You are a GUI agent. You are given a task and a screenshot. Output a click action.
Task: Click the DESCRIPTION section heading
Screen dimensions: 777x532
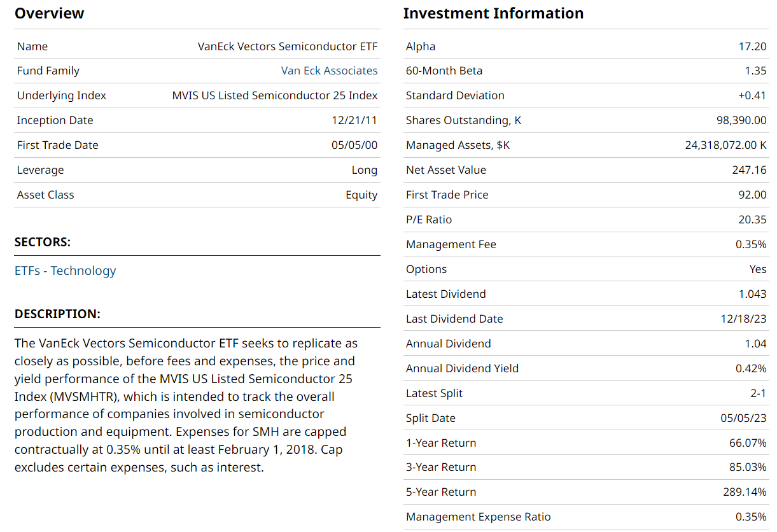[57, 314]
